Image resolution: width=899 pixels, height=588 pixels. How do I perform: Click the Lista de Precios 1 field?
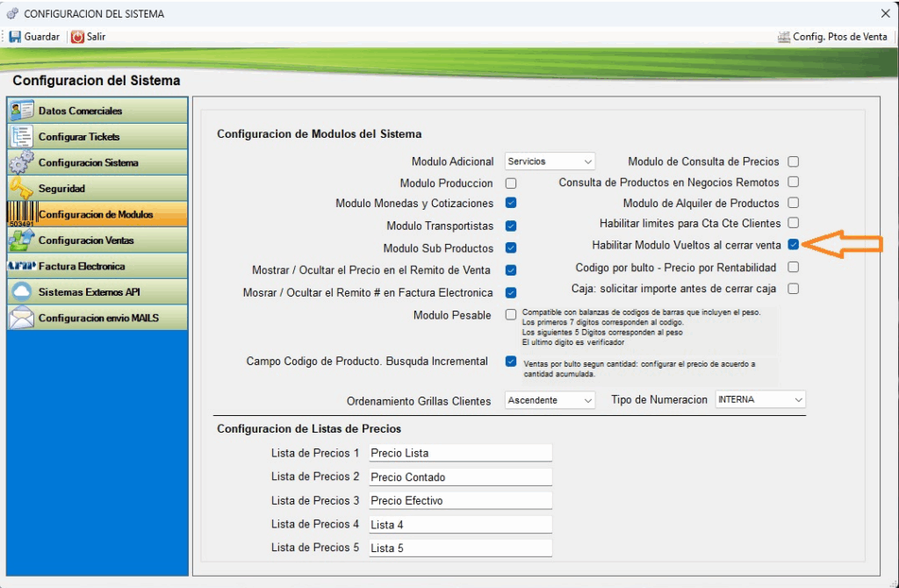coord(460,453)
